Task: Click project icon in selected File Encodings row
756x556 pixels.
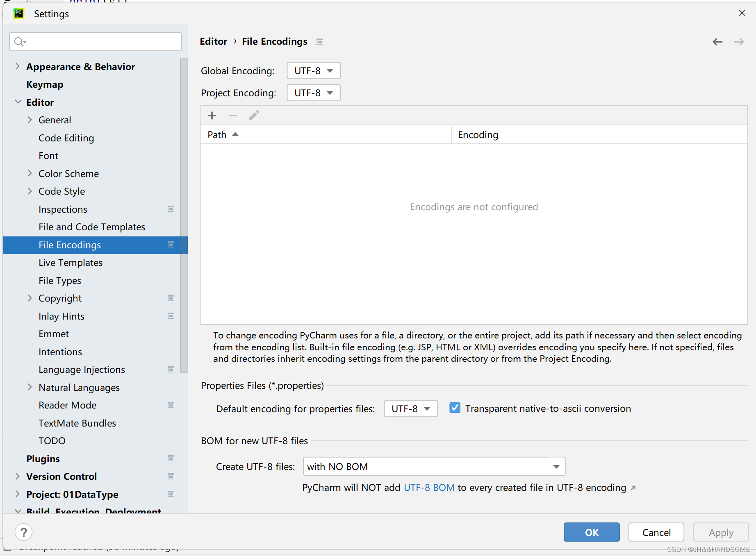Action: 171,245
